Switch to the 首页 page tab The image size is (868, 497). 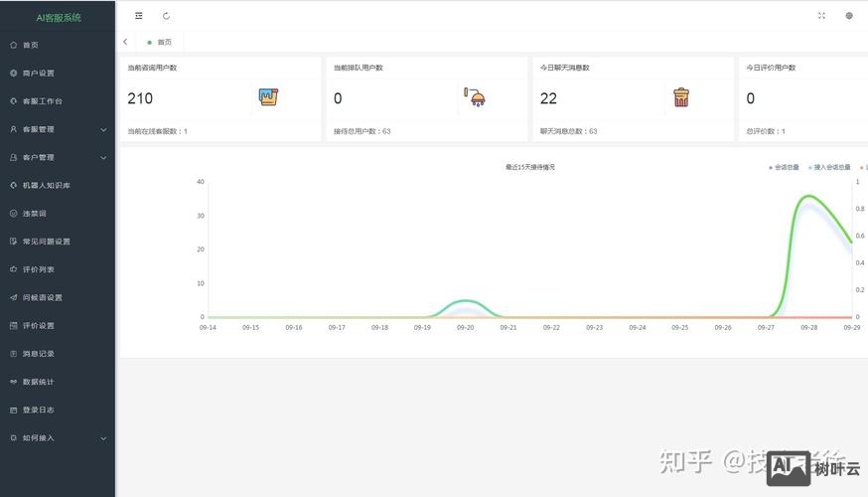(x=160, y=42)
